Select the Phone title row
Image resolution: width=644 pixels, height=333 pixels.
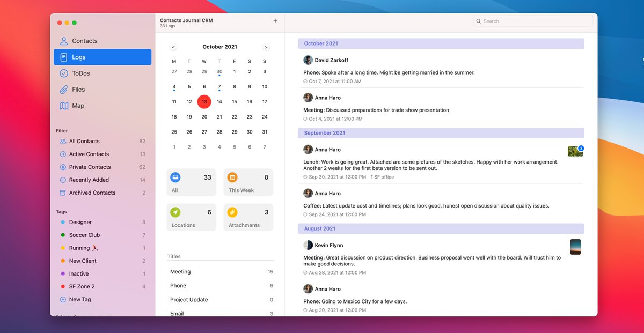pyautogui.click(x=221, y=286)
